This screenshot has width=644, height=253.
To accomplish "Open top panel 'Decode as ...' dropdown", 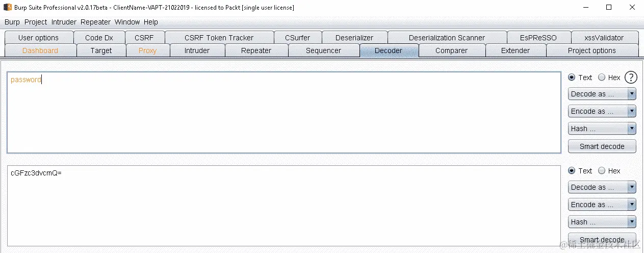I will point(602,94).
